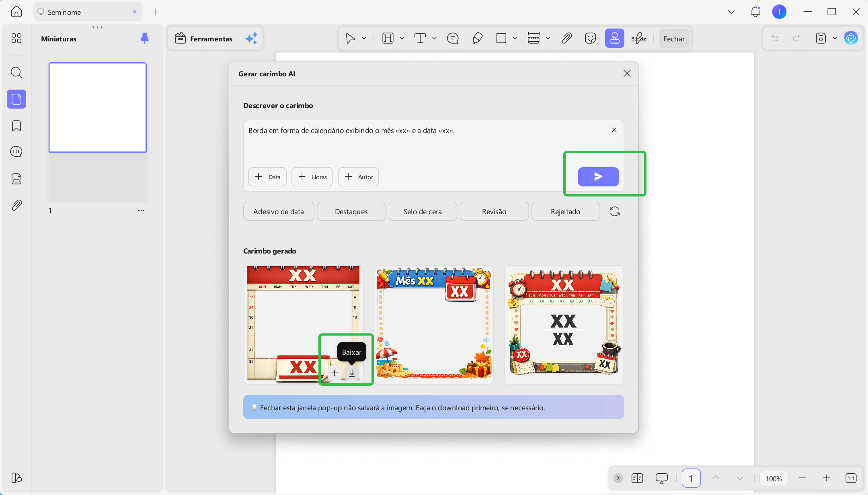The image size is (868, 495).
Task: Insert the Horas tag
Action: pos(312,177)
